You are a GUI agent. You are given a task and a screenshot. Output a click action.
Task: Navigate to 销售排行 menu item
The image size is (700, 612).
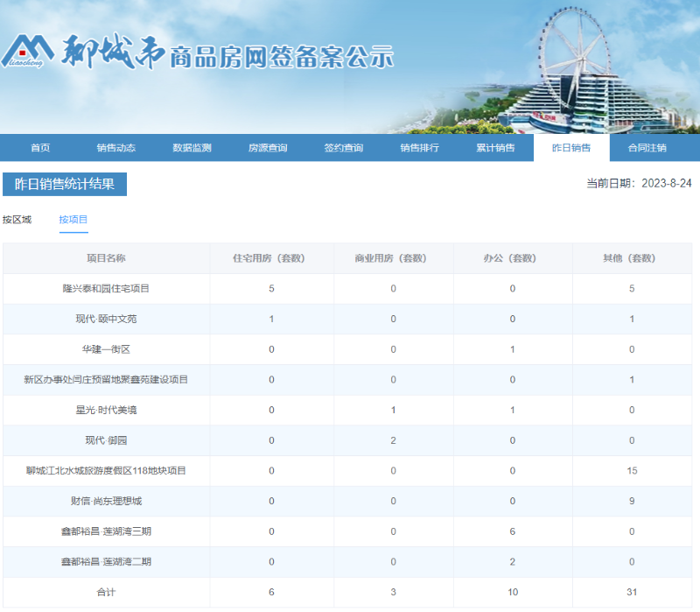click(x=419, y=148)
